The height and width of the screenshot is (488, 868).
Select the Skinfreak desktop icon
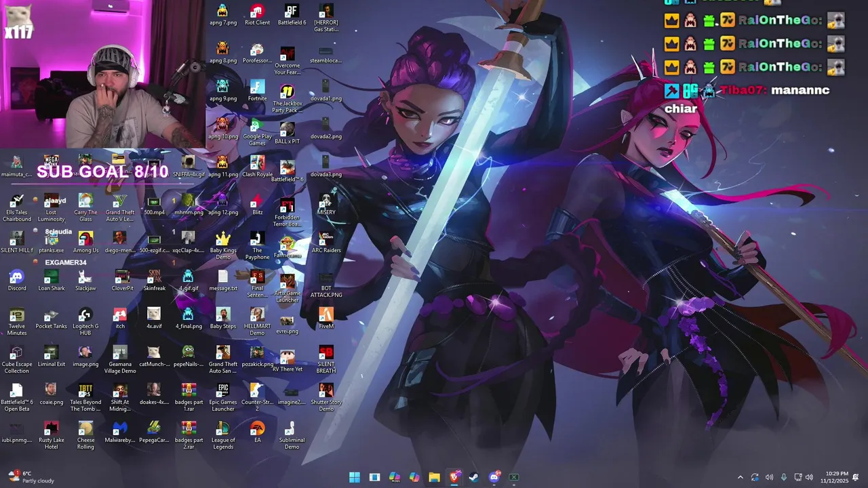(154, 281)
